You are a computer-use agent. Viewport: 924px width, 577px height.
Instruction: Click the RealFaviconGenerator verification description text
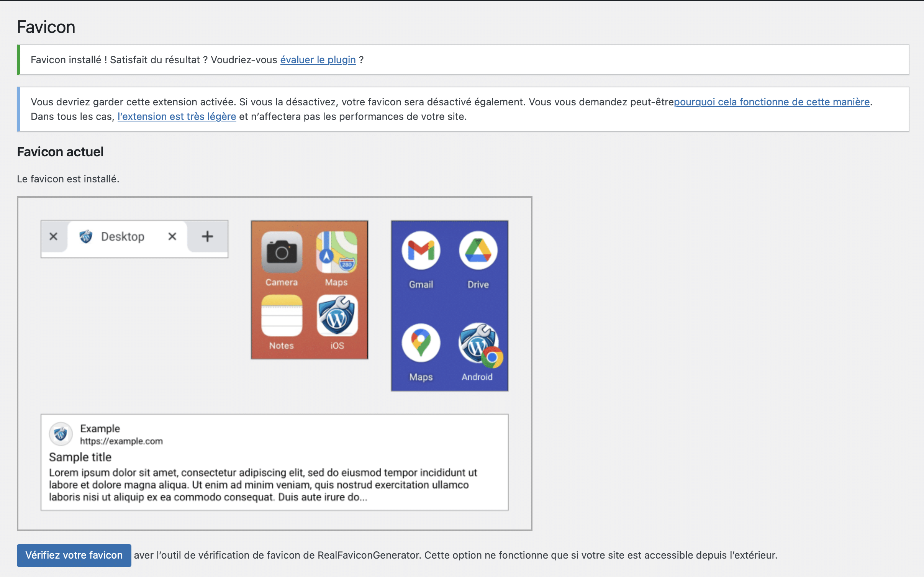[x=455, y=555]
